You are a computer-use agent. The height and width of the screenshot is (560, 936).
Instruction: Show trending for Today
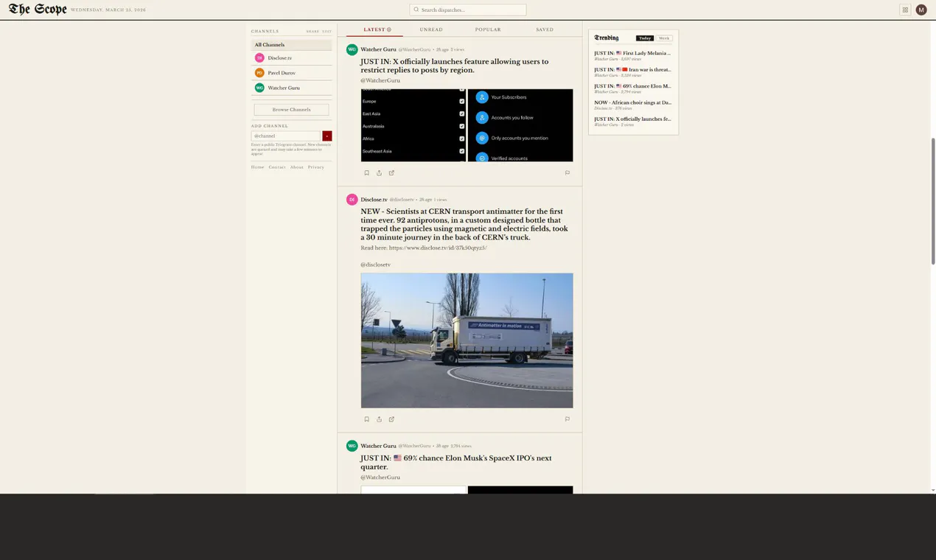pos(645,38)
